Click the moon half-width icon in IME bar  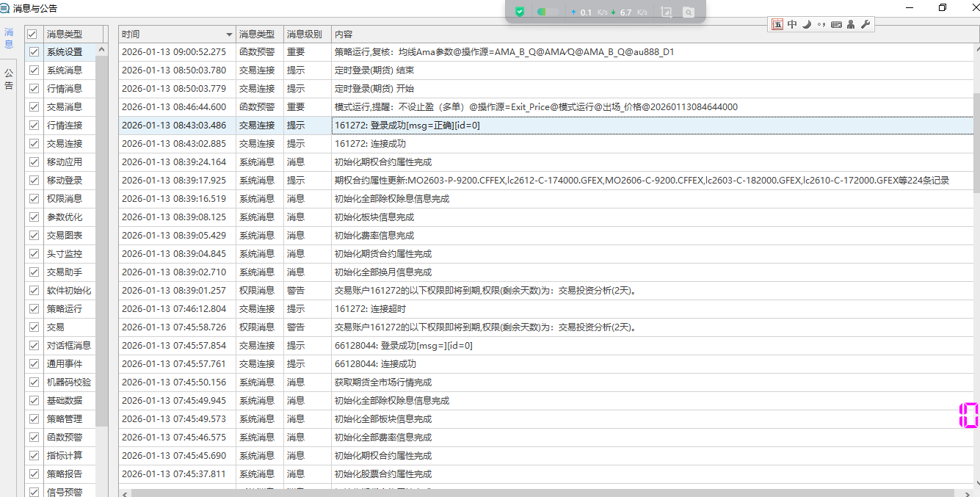807,24
